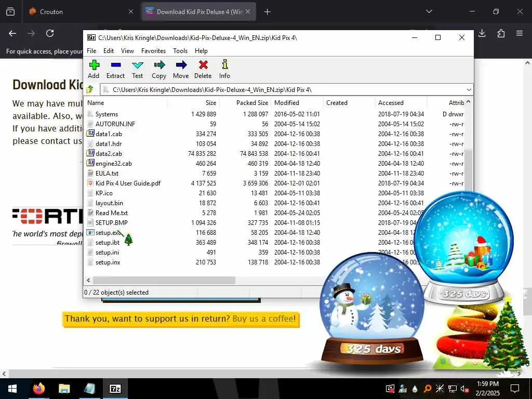Screen dimensions: 532x399
Task: Click the horizontal scrollbar in 7-Zip file list
Action: tap(164, 280)
